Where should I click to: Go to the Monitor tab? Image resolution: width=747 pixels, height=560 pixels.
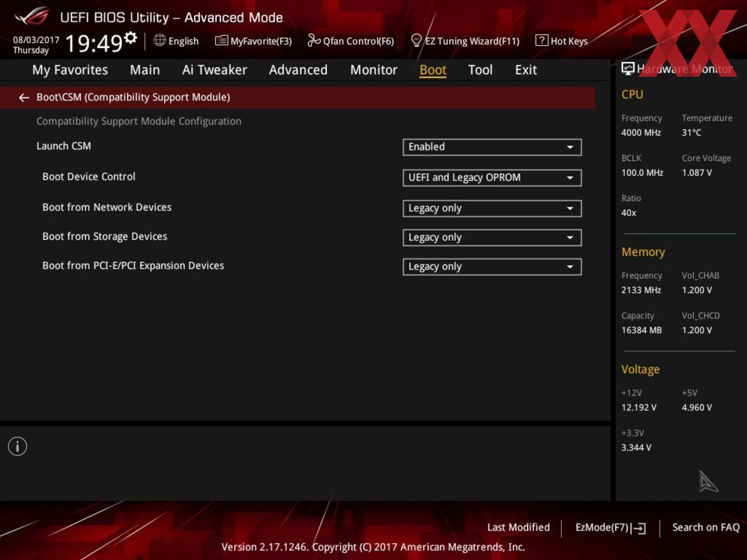click(x=374, y=70)
